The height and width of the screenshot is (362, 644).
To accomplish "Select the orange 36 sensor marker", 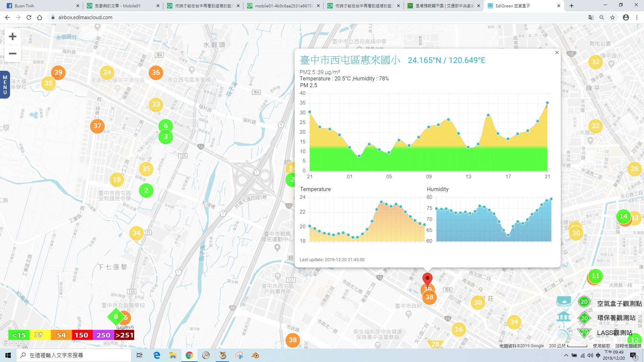I will click(156, 72).
